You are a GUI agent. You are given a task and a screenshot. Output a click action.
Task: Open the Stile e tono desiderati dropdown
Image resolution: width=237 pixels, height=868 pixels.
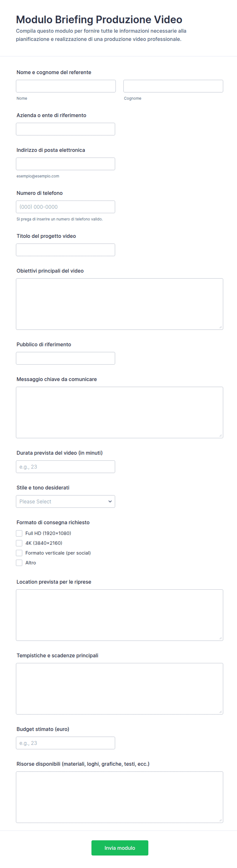click(65, 501)
